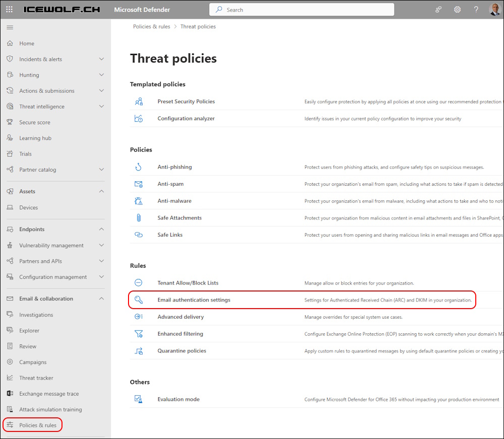The height and width of the screenshot is (439, 504).
Task: Expand the Hunting chevron
Action: (x=102, y=75)
